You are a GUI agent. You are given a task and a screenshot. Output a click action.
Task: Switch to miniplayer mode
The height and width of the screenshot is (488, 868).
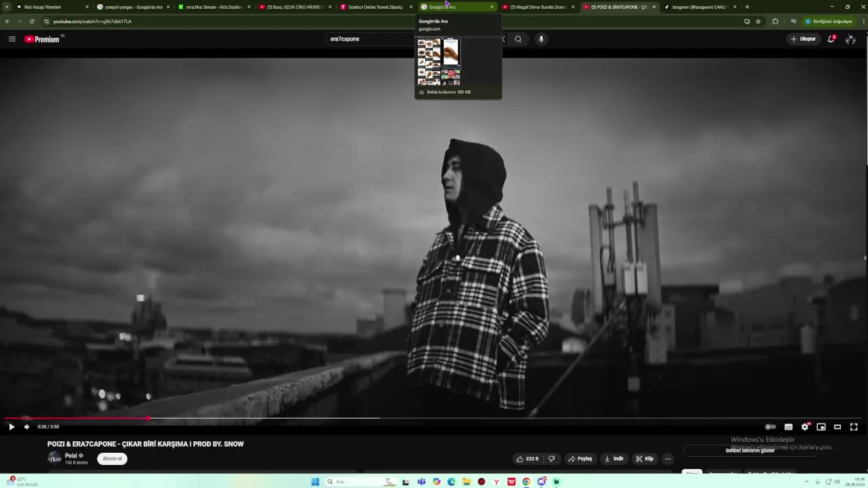pyautogui.click(x=821, y=426)
